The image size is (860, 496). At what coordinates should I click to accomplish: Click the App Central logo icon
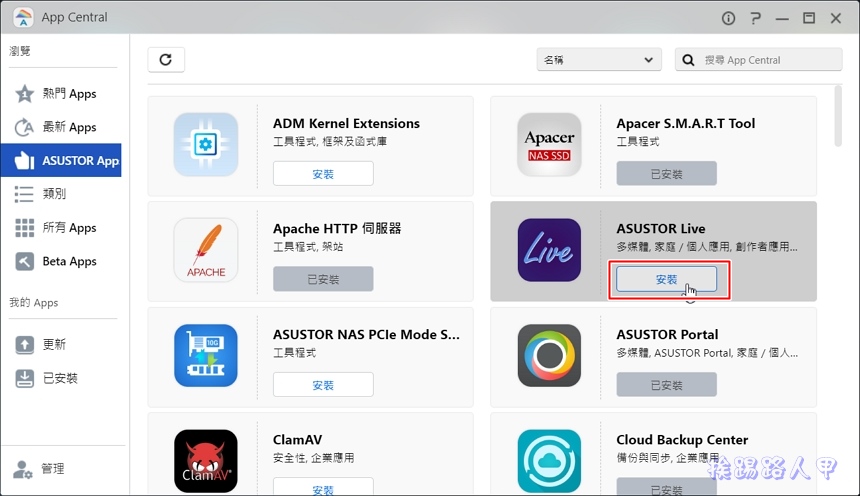(23, 17)
